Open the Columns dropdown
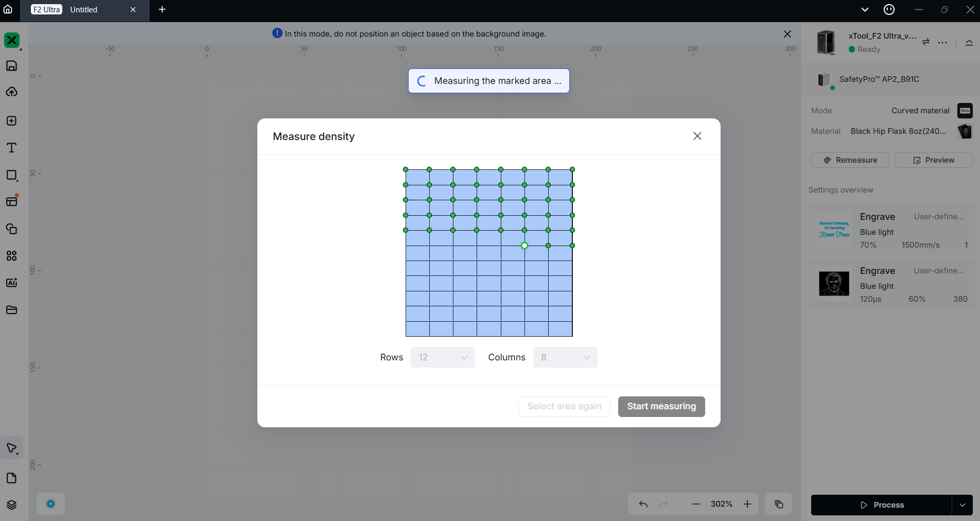980x521 pixels. (565, 357)
